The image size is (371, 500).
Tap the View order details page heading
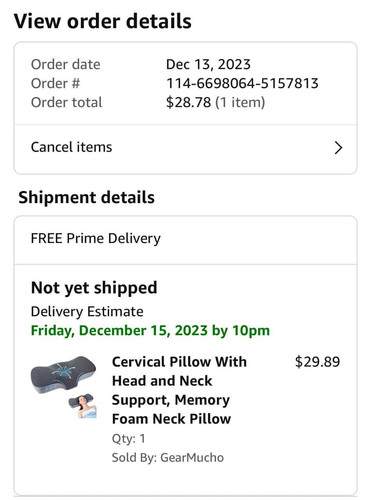point(103,21)
